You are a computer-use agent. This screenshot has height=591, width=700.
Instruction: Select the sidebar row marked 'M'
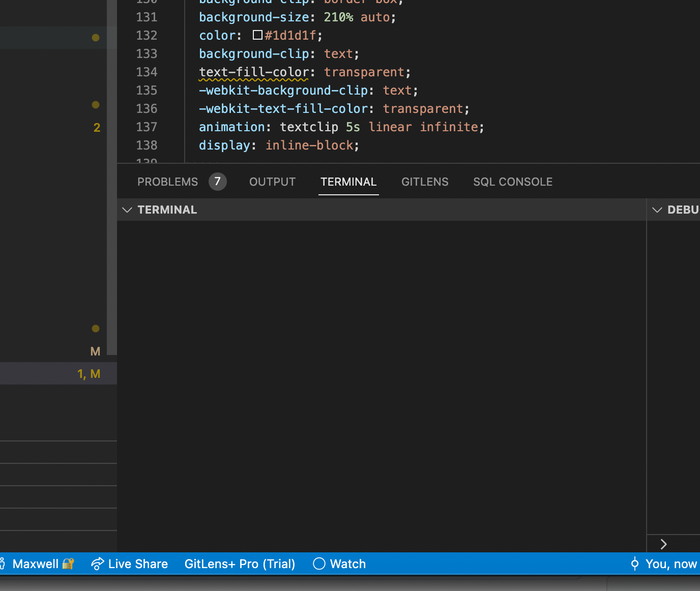tap(53, 351)
